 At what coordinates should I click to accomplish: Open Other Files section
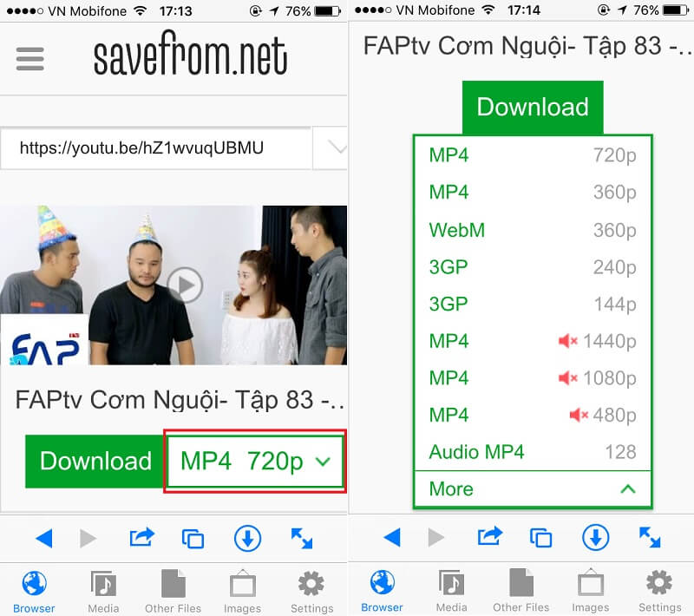[x=173, y=590]
